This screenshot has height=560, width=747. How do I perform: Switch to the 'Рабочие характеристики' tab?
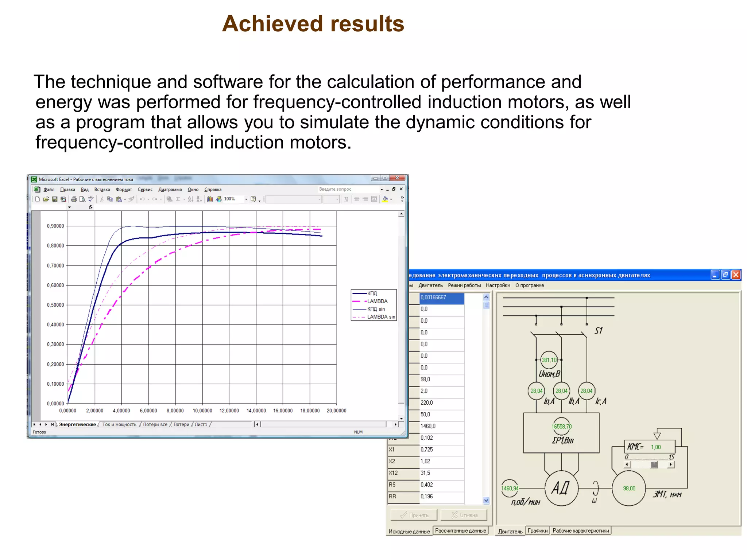tap(581, 530)
